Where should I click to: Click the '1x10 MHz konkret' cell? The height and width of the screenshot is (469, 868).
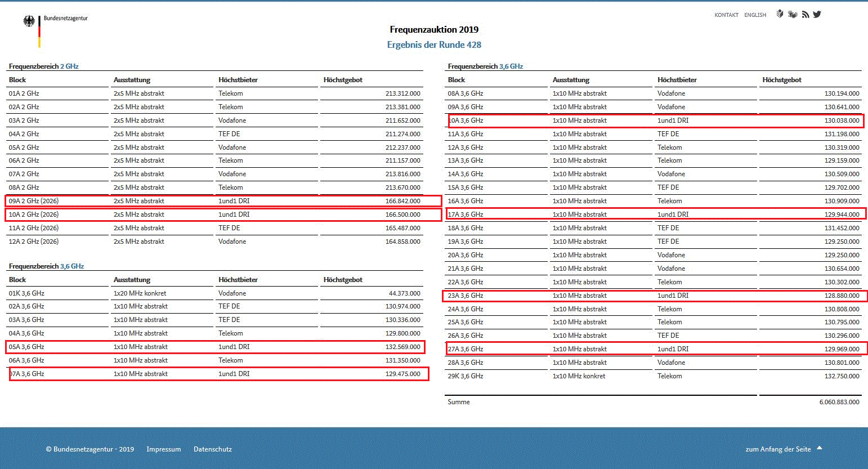tap(579, 376)
